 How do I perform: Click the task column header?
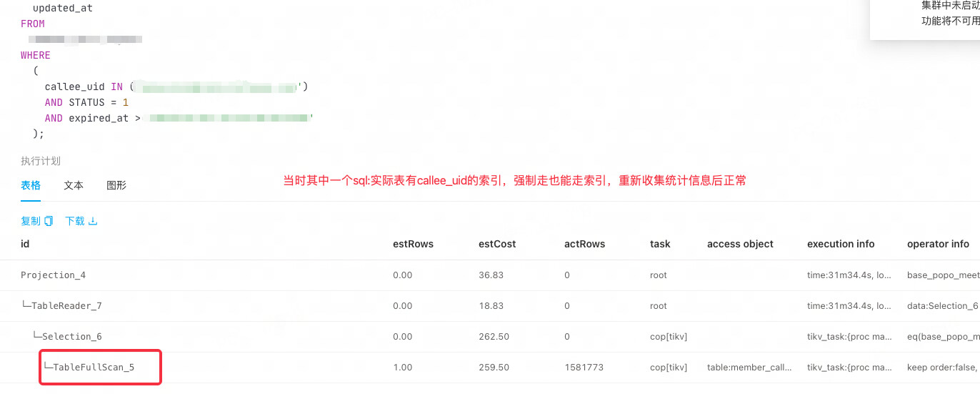click(660, 244)
